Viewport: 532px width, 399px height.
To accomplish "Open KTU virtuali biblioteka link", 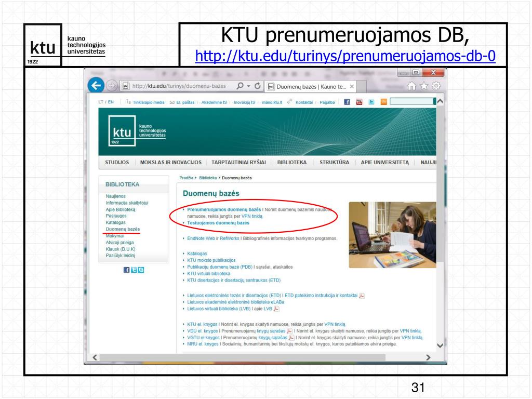I will 209,273.
